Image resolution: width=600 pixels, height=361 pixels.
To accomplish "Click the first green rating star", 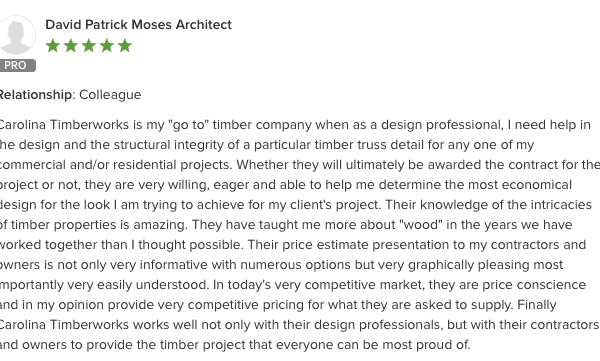I will point(53,46).
